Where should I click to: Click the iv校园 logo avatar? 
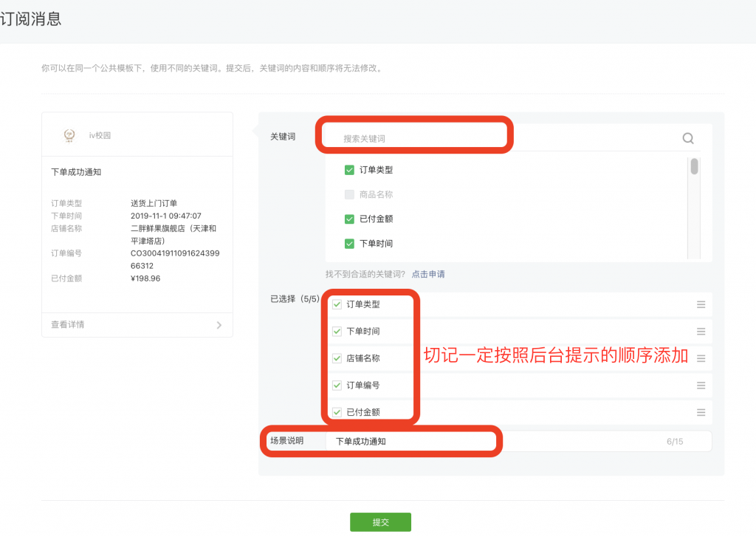click(x=70, y=135)
